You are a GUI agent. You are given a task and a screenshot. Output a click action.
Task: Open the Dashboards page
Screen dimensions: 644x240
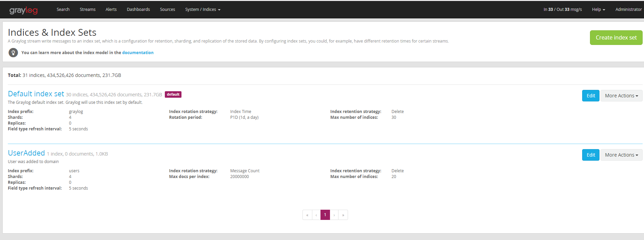pyautogui.click(x=138, y=10)
